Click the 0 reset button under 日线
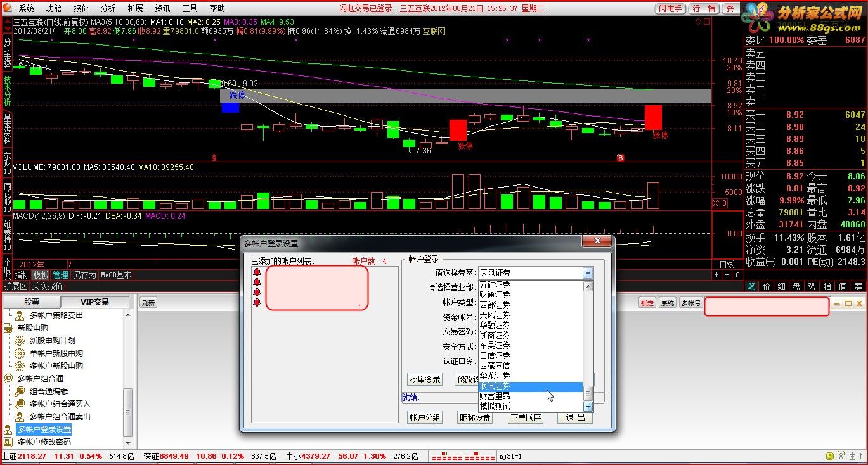 click(x=737, y=275)
